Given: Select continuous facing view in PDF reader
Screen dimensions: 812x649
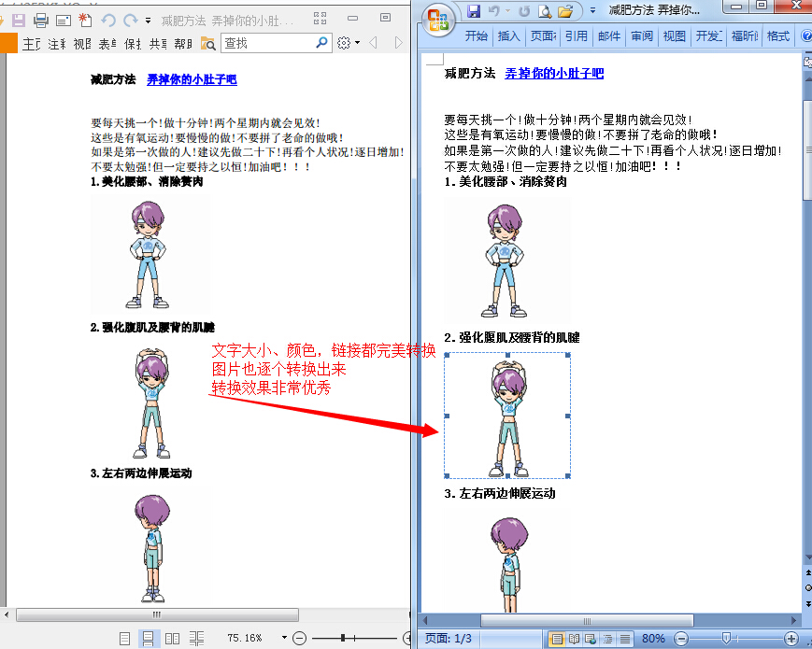Looking at the screenshot, I should coord(196,638).
